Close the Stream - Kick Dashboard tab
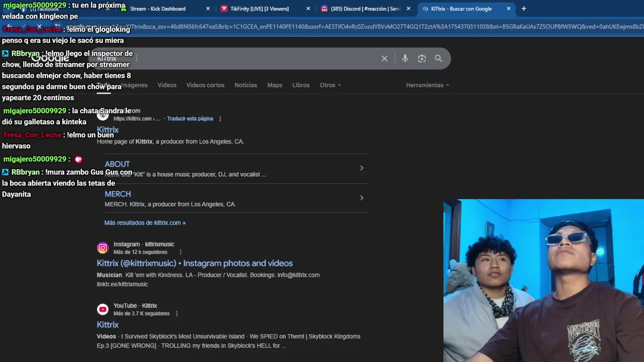Viewport: 644px width, 362px height. [x=208, y=9]
